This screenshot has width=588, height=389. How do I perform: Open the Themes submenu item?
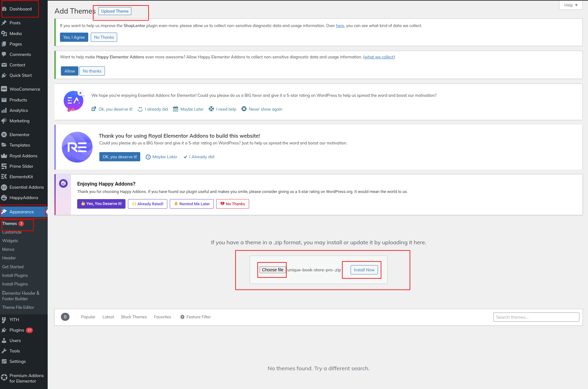(10, 223)
